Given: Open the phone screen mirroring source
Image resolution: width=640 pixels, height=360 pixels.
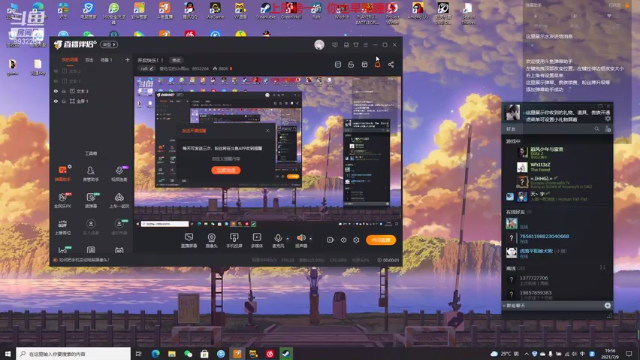Looking at the screenshot, I should click(234, 240).
